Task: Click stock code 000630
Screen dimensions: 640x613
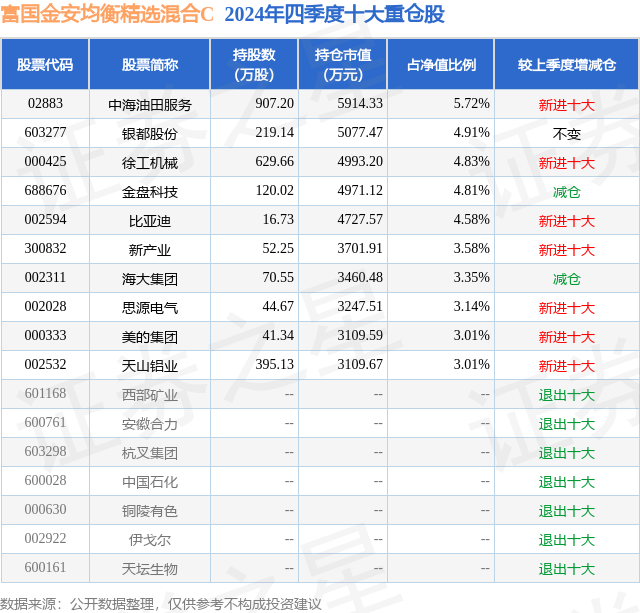Action: click(x=45, y=509)
